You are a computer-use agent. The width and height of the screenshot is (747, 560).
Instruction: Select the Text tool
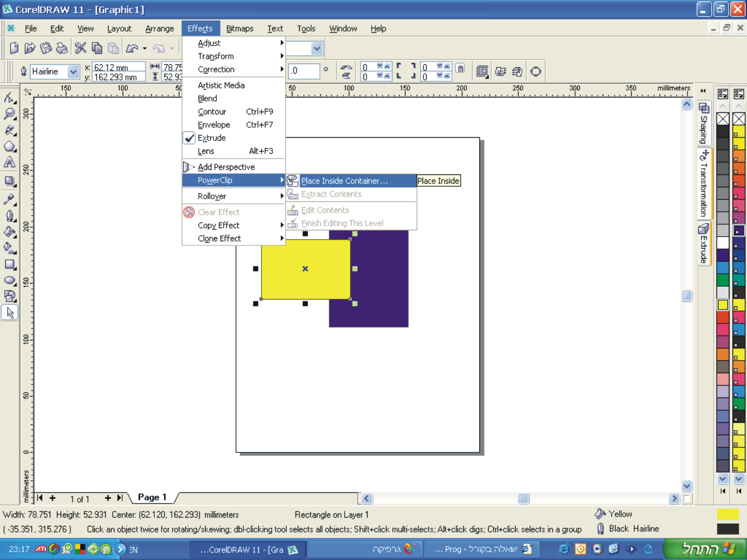point(9,163)
